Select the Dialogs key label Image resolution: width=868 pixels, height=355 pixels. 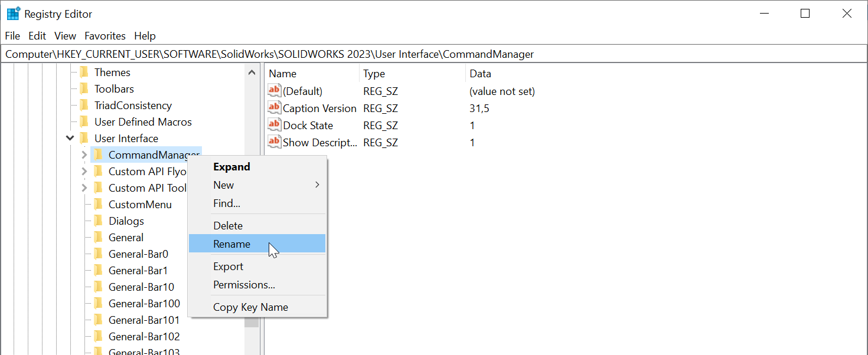coord(126,221)
